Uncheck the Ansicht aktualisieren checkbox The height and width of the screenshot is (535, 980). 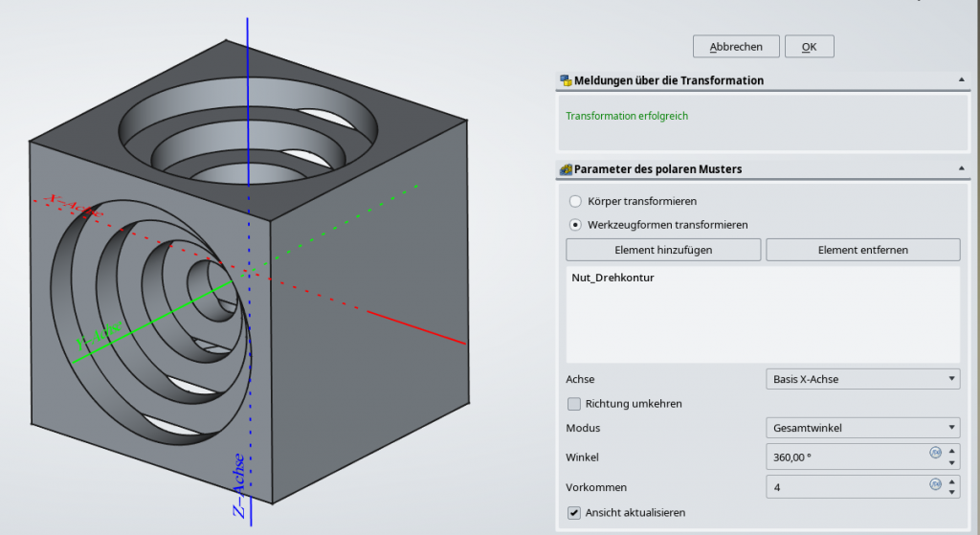click(x=574, y=513)
